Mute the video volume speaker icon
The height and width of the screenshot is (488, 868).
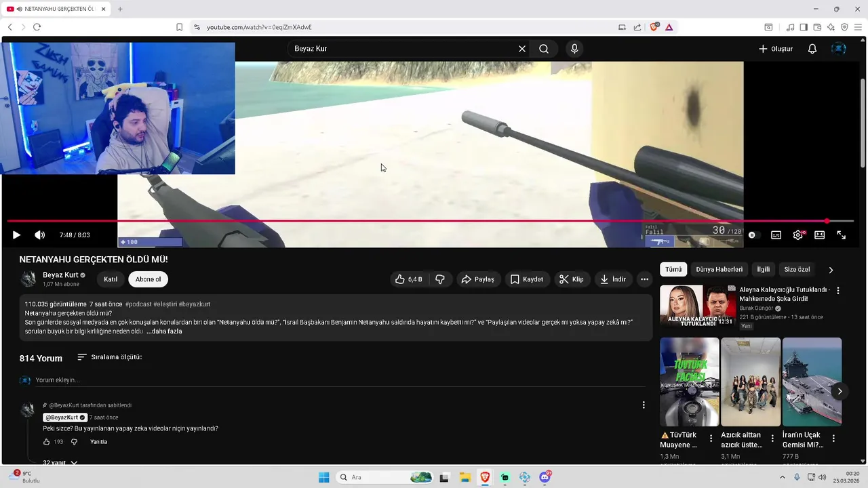point(40,235)
